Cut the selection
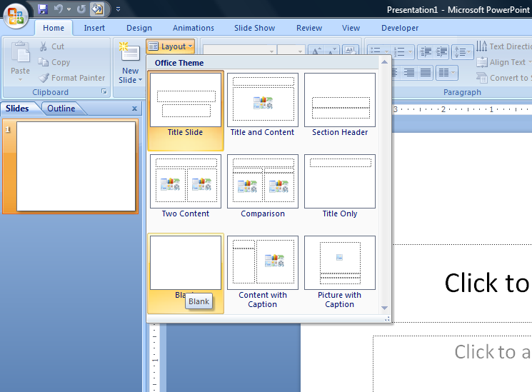This screenshot has width=532, height=392. (51, 46)
